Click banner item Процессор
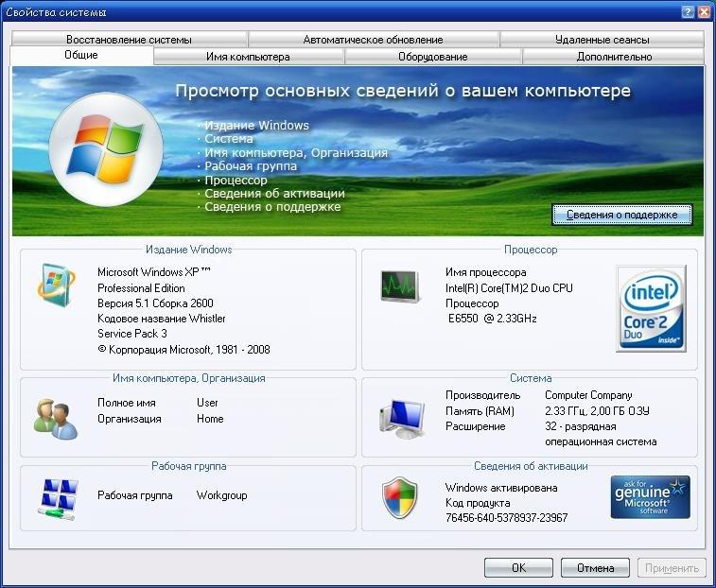Screen dimensions: 716x588 pos(236,180)
